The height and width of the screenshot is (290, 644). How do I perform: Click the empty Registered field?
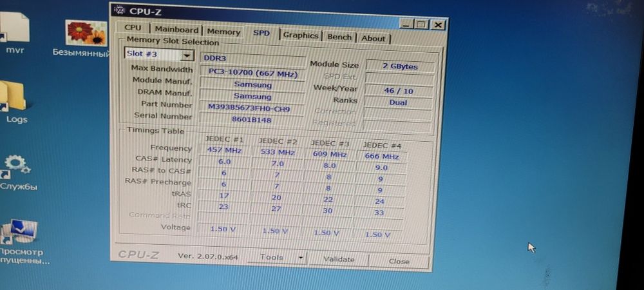[397, 126]
